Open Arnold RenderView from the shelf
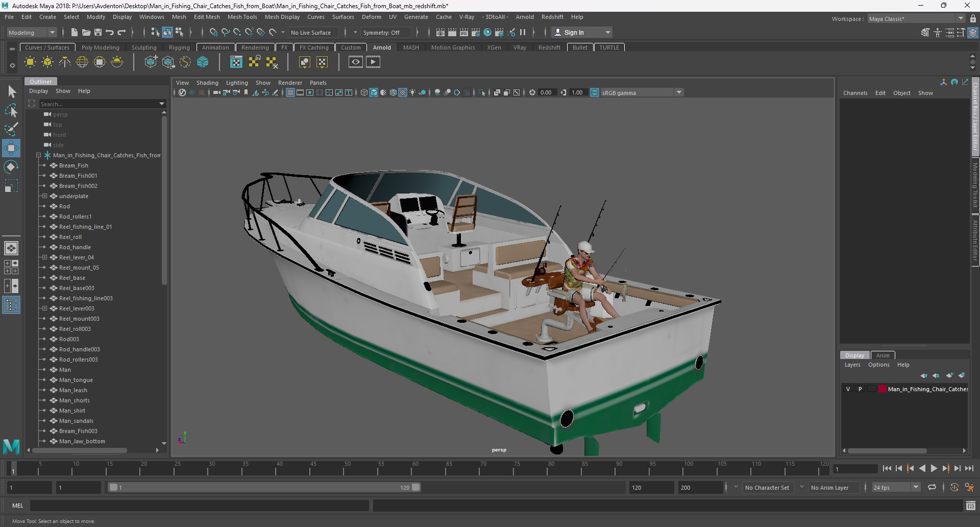Viewport: 980px width, 527px height. pos(356,62)
